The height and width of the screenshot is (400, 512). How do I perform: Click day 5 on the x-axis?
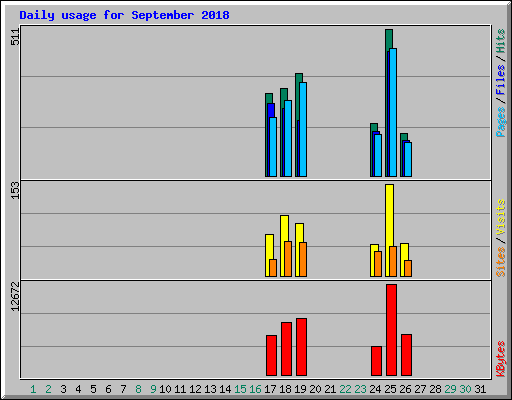click(93, 389)
